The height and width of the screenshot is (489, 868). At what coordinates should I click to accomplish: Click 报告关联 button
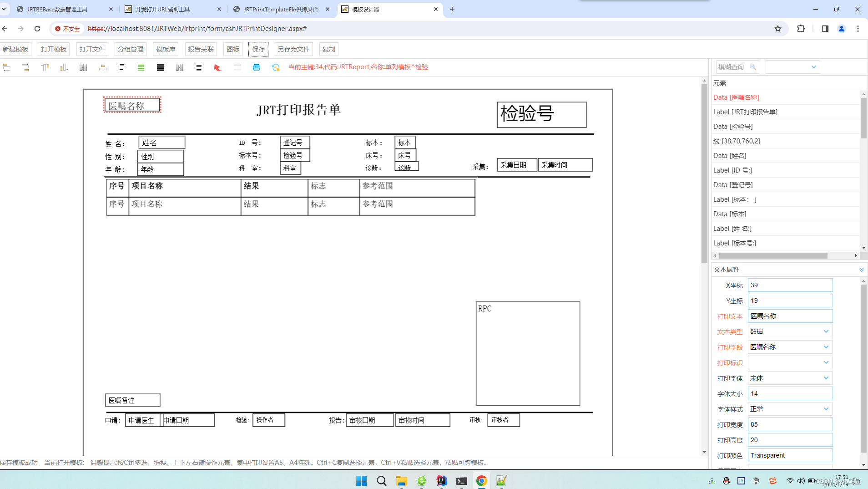tap(201, 49)
